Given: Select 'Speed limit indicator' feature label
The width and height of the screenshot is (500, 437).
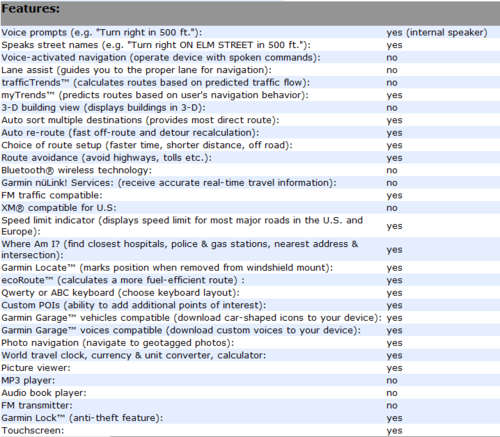Looking at the screenshot, I should tap(182, 226).
